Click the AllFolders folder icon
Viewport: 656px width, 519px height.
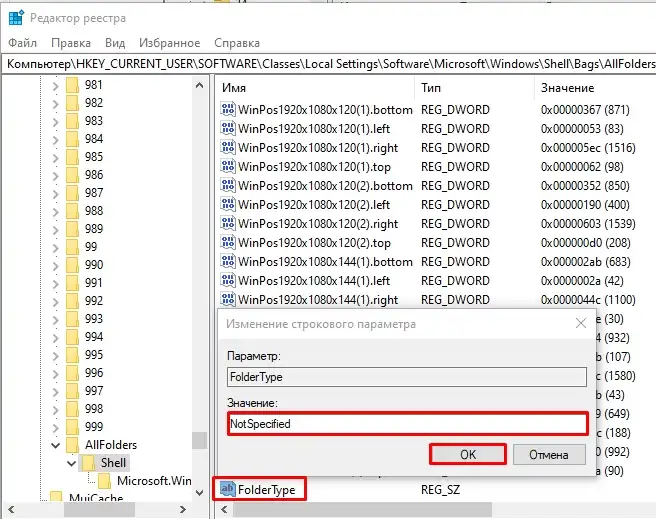click(72, 445)
